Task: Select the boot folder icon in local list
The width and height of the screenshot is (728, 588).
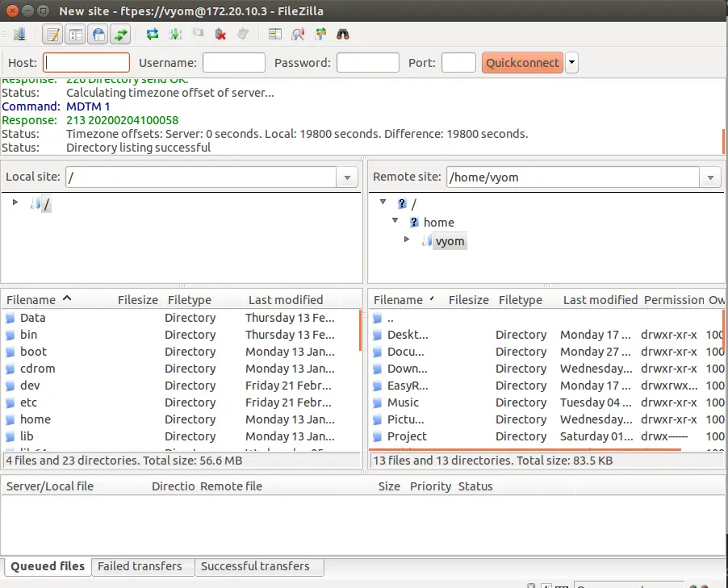Action: [10, 352]
